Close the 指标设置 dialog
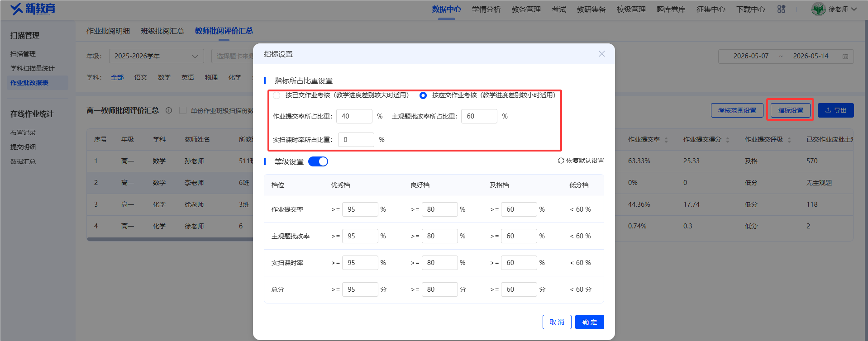Screen dimensions: 868x341 coord(601,54)
